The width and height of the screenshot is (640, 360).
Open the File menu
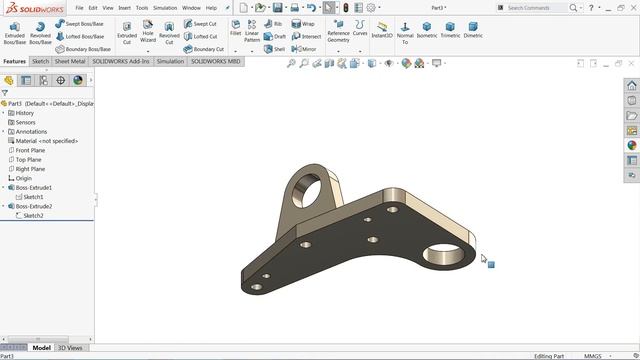coord(79,8)
